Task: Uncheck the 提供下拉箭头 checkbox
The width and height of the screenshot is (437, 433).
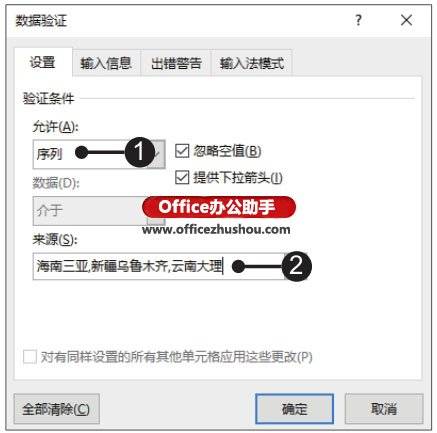Action: click(x=182, y=177)
